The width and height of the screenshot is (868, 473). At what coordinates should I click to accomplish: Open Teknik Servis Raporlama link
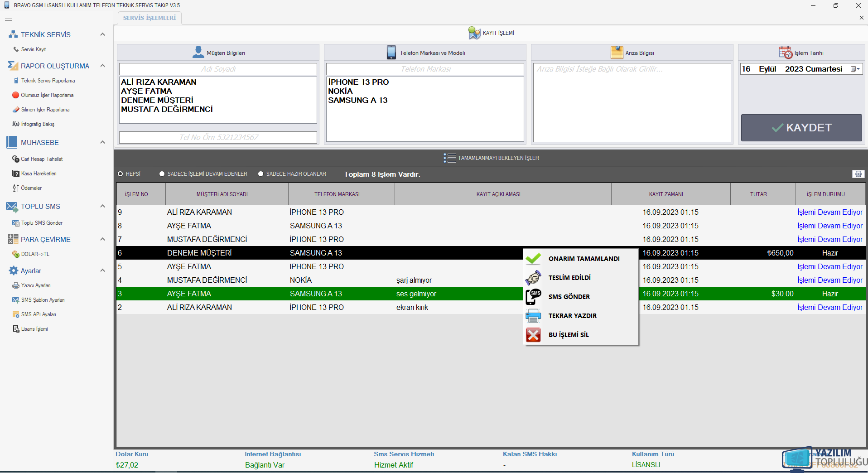48,81
